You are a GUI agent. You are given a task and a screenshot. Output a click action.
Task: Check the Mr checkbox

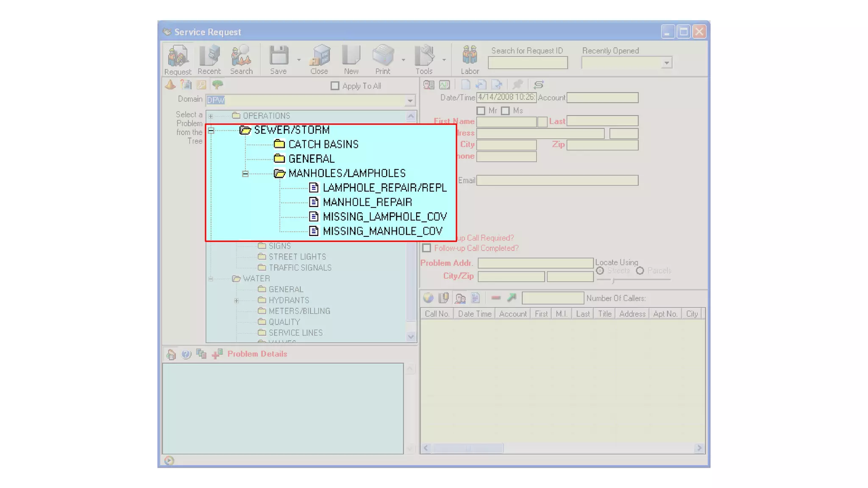481,111
